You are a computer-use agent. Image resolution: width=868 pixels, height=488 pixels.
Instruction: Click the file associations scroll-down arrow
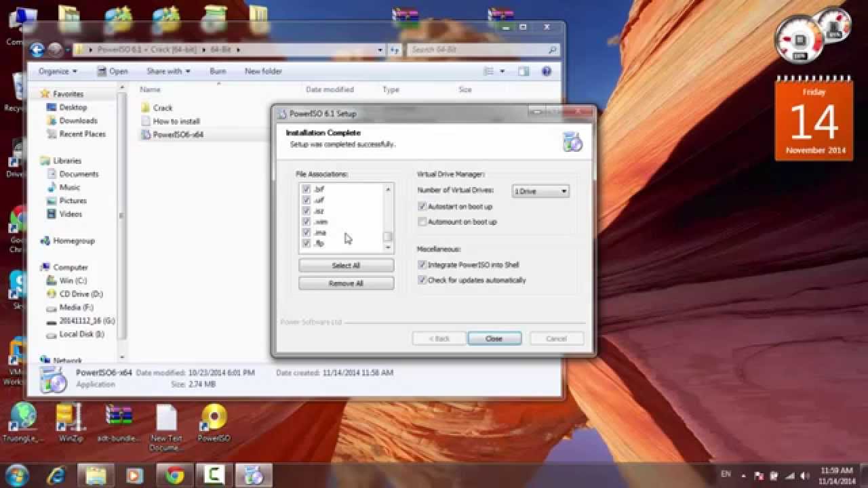(388, 247)
